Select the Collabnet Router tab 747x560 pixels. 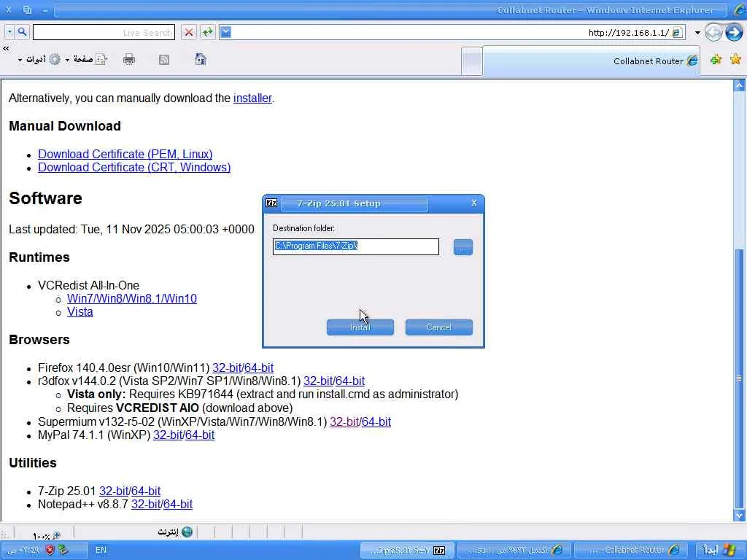(592, 61)
